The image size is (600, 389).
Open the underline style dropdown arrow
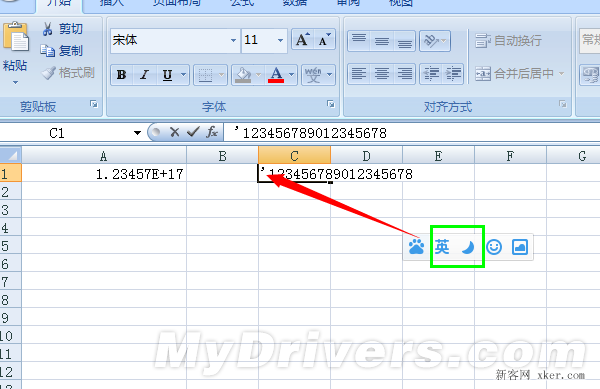point(184,75)
